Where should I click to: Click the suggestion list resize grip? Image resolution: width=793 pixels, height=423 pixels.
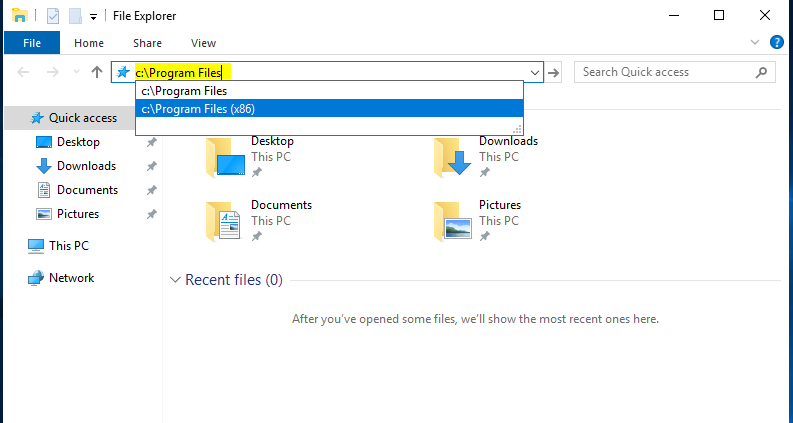coord(517,129)
